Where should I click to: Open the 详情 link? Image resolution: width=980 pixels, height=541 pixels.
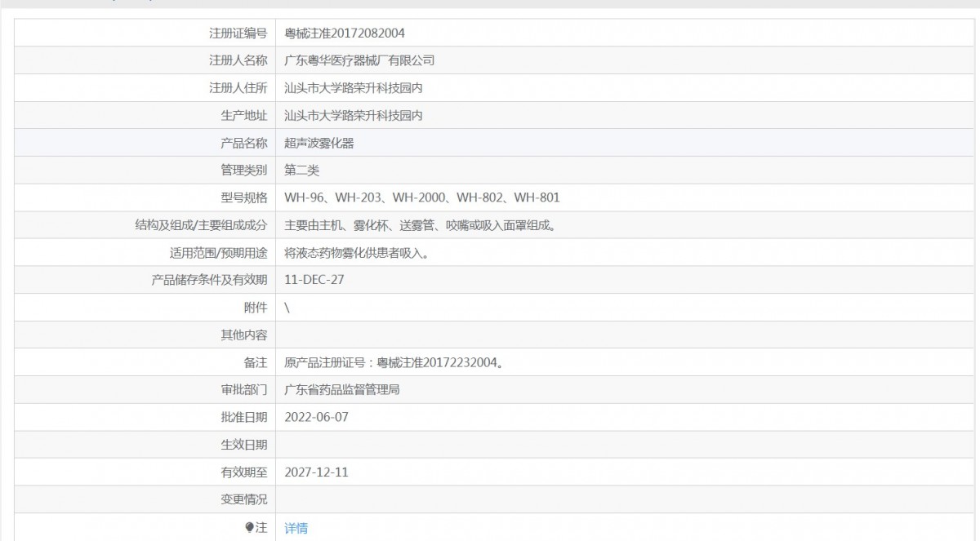click(296, 528)
